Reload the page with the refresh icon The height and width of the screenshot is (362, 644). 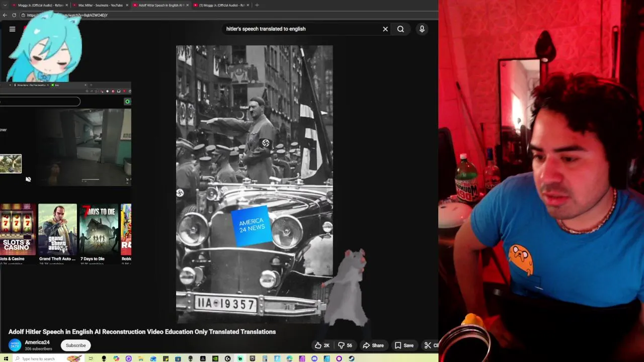14,15
